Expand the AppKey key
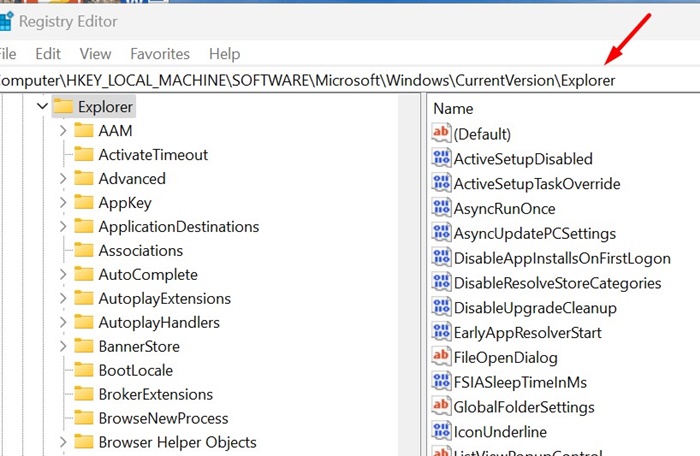700x456 pixels. 63,203
